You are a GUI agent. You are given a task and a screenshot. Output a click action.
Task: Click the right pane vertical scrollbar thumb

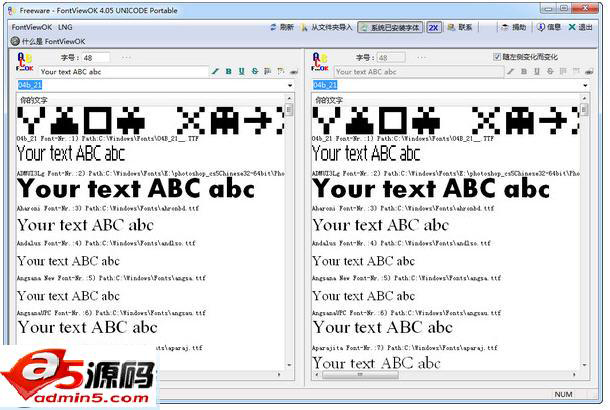pos(584,110)
